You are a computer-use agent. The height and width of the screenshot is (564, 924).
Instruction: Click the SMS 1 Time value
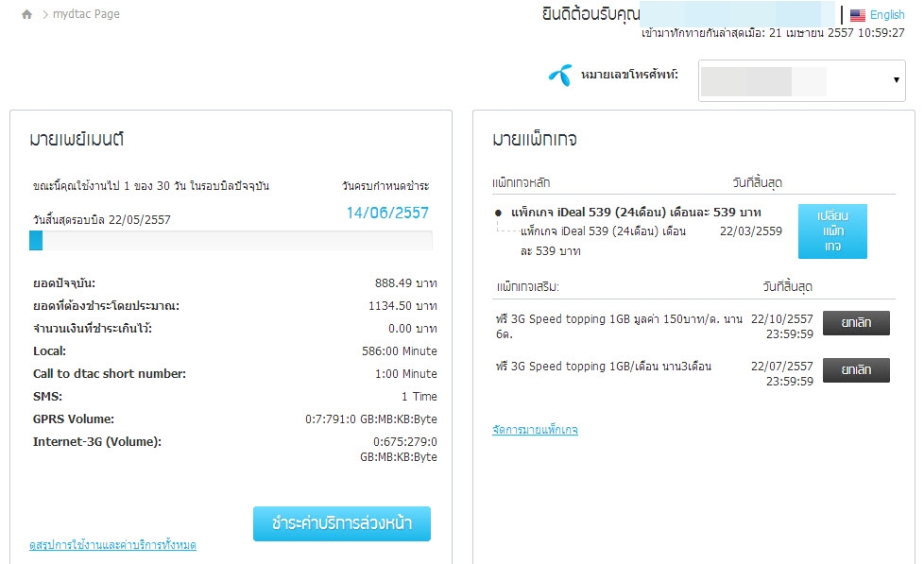(x=419, y=397)
